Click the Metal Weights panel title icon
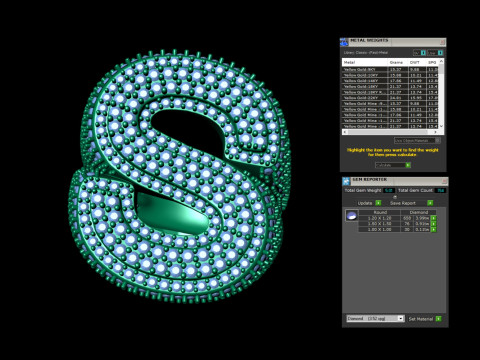This screenshot has width=480, height=360. 344,42
